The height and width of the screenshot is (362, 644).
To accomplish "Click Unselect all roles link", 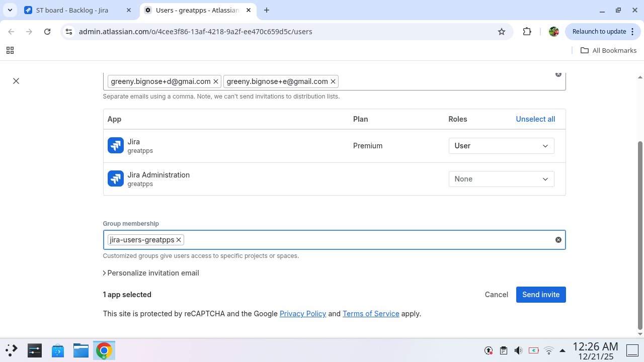I will tap(535, 119).
